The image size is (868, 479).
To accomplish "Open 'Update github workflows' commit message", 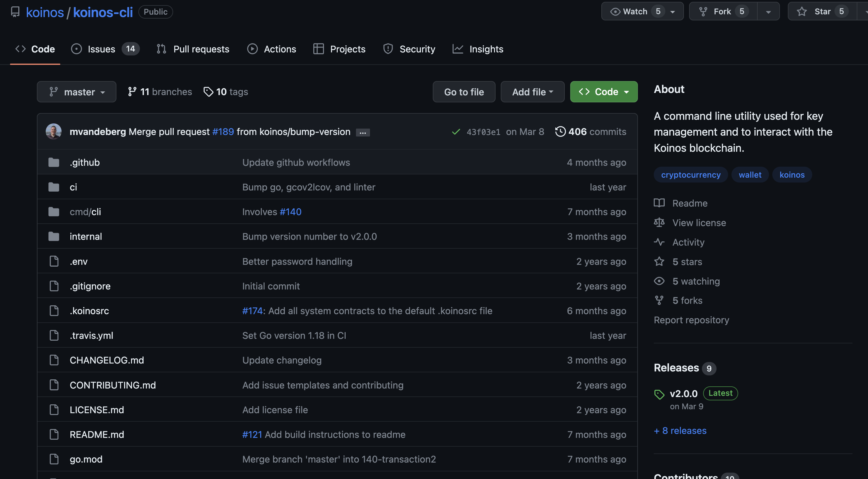I will 296,162.
